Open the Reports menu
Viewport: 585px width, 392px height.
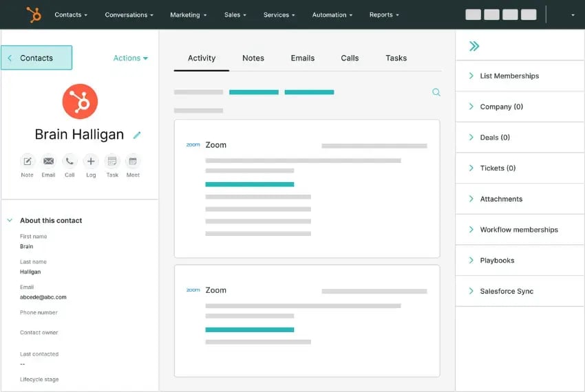(384, 15)
